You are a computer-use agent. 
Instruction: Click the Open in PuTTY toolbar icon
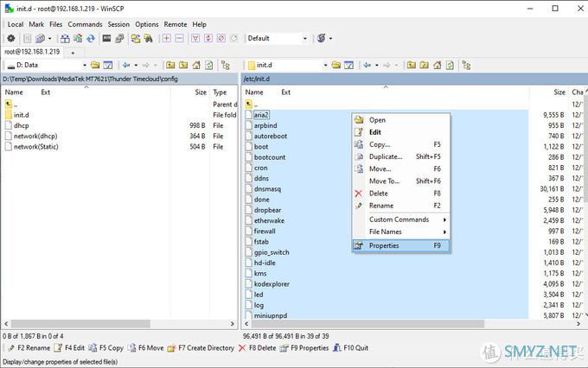(119, 38)
